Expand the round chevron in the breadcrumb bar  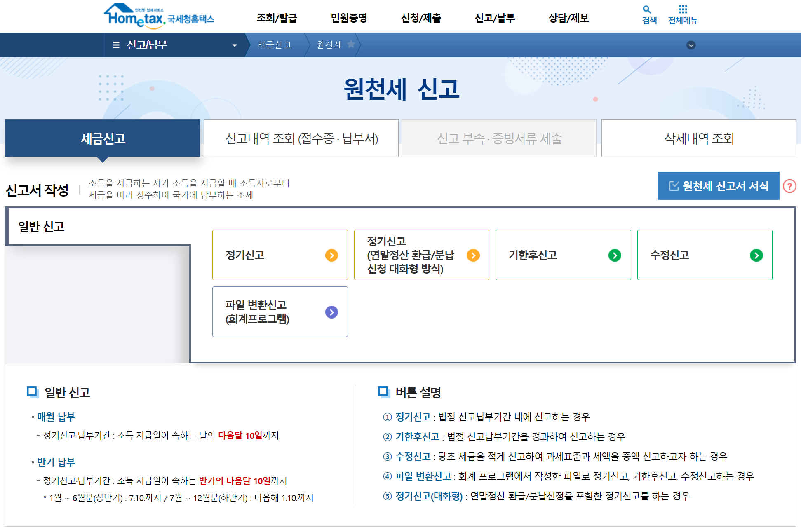click(691, 45)
